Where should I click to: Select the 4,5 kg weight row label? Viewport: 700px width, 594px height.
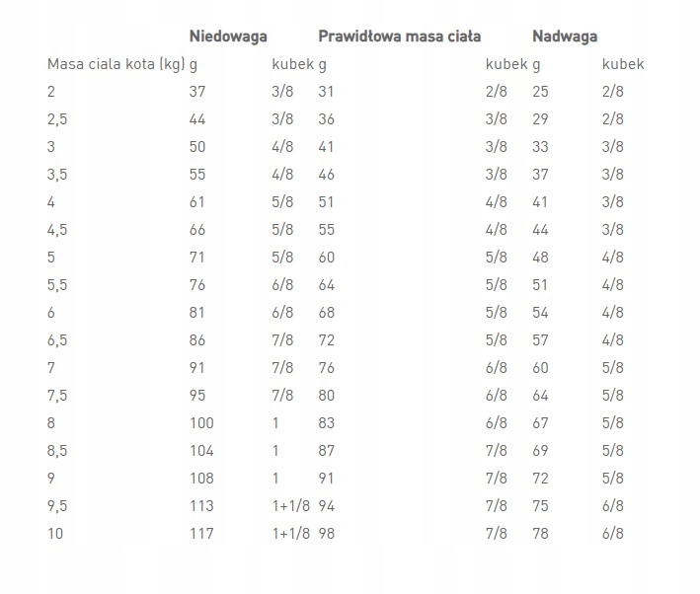point(58,229)
